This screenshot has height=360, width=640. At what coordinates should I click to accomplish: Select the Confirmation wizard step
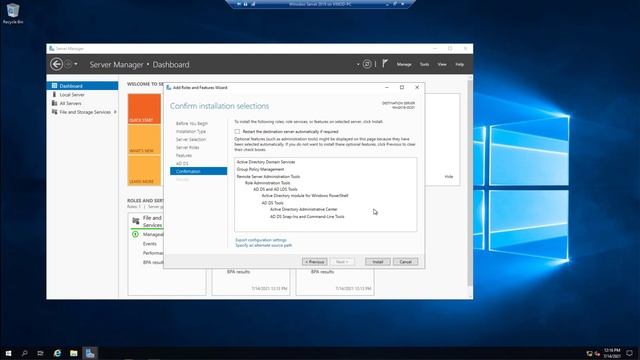coord(198,171)
